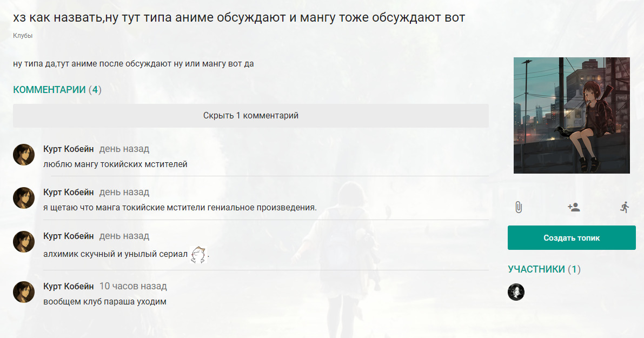Click avatar beside the 'я щетаю что манга' comment

point(24,198)
